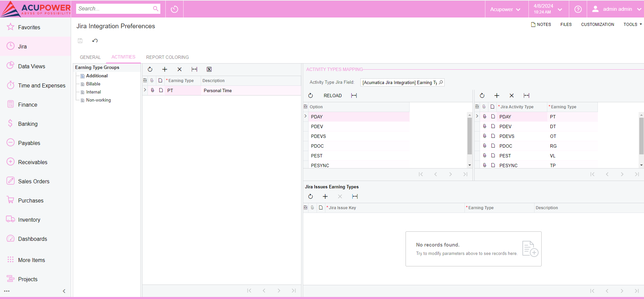
Task: Open the help question mark icon
Action: (578, 9)
